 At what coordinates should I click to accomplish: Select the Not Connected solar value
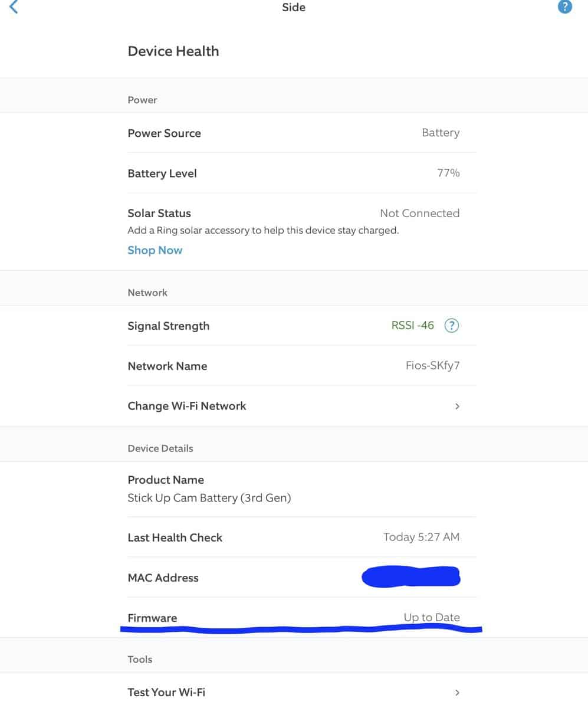(x=420, y=213)
